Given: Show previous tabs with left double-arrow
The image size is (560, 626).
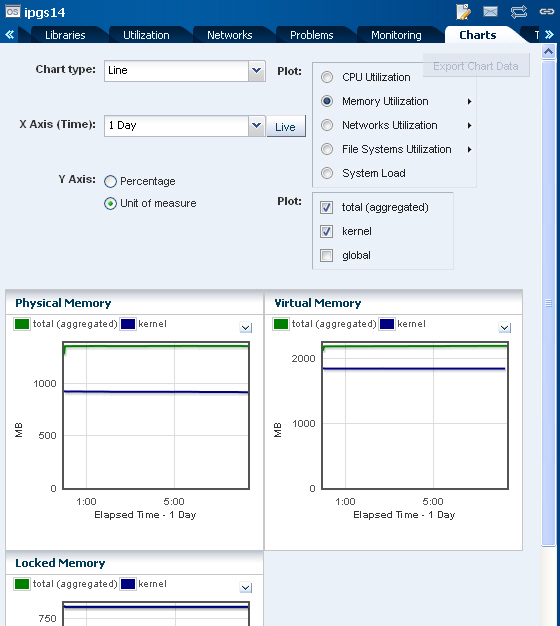Looking at the screenshot, I should [10, 35].
